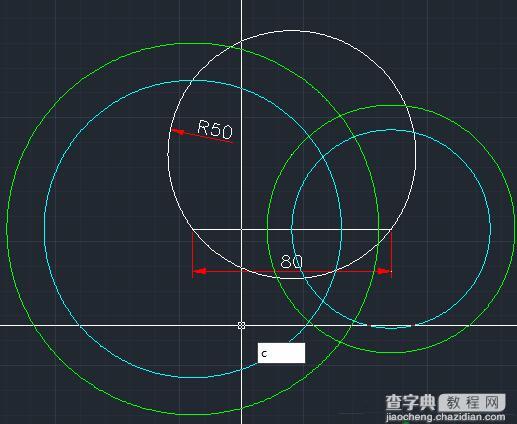Click the right red arrowhead of 80 dimension
The width and height of the screenshot is (517, 424).
point(384,271)
